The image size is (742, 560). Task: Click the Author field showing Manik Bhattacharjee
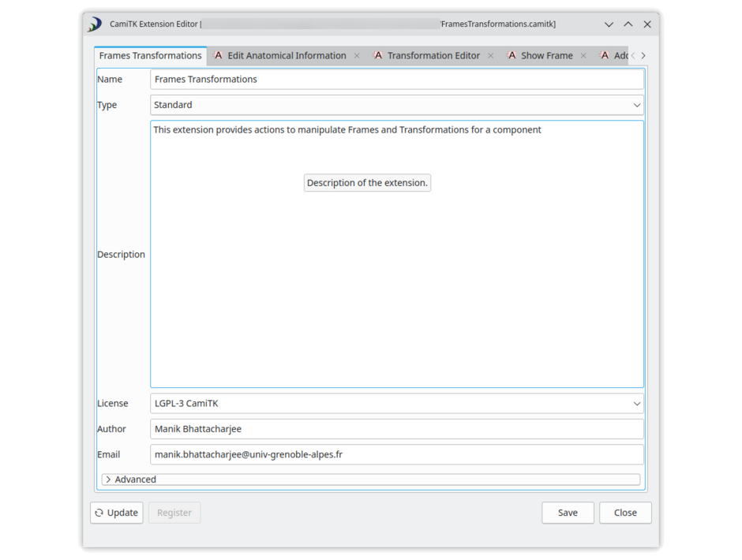coord(395,428)
